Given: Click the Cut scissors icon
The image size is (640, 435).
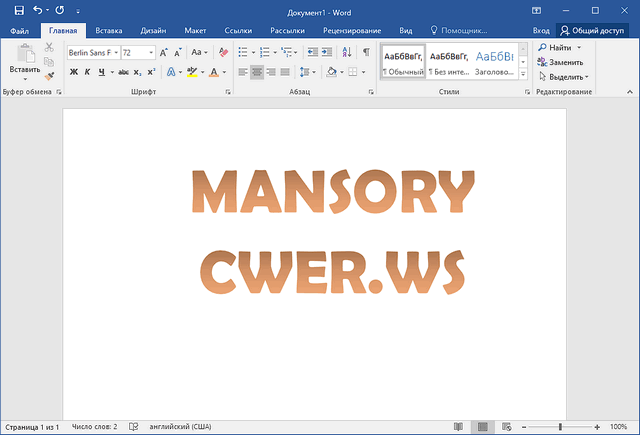Looking at the screenshot, I should (49, 47).
